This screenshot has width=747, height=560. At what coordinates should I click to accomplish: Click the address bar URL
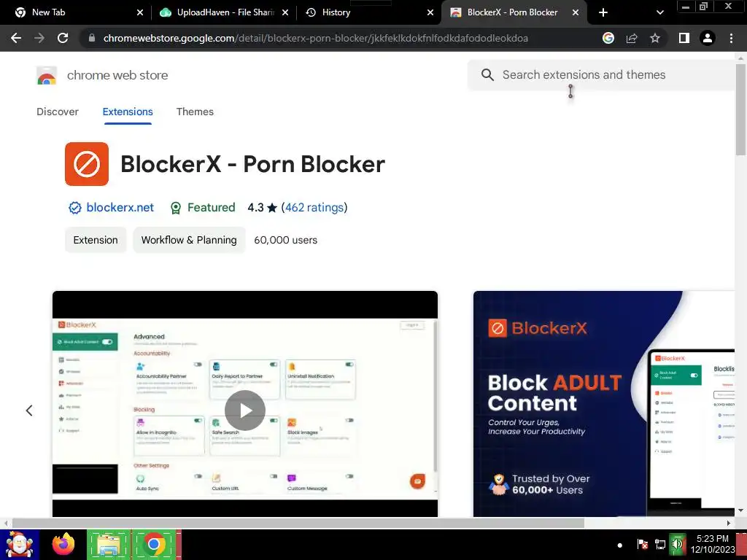[x=315, y=38]
